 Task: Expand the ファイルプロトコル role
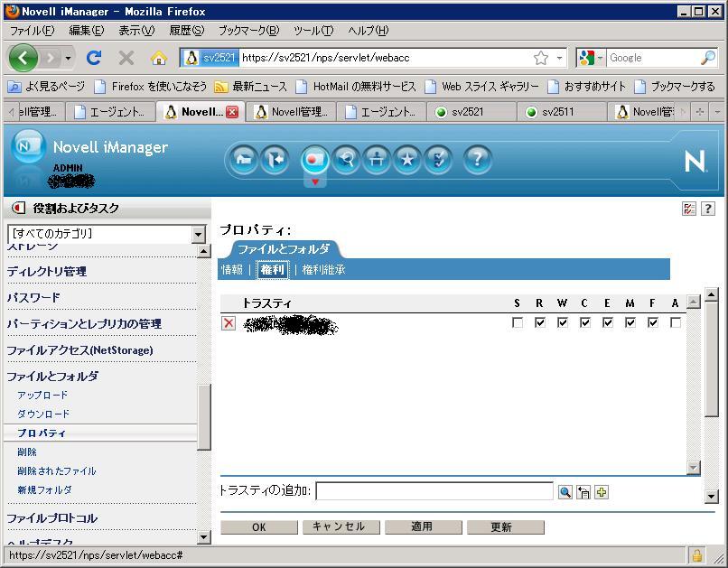coord(52,518)
